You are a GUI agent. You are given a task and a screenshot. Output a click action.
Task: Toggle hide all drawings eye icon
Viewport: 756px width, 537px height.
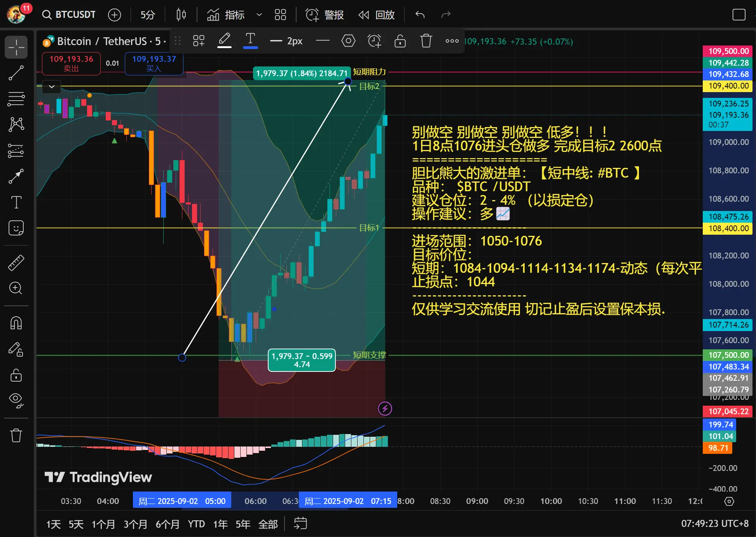16,400
